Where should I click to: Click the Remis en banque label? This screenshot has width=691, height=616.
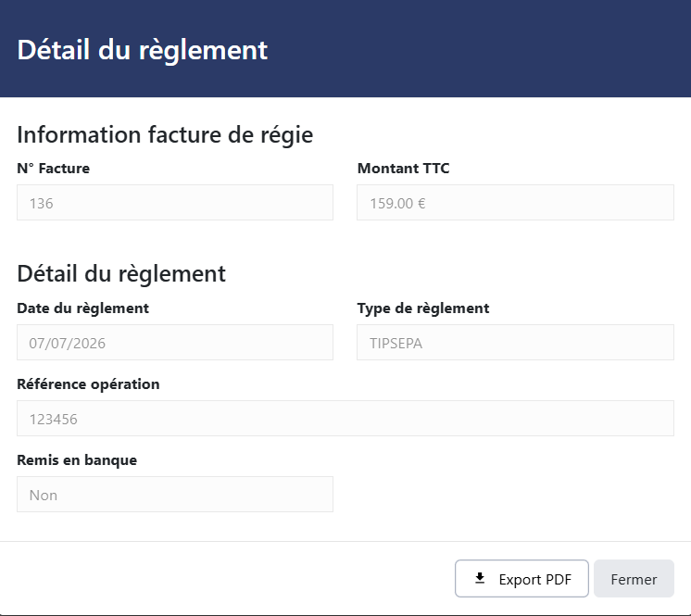pyautogui.click(x=77, y=460)
